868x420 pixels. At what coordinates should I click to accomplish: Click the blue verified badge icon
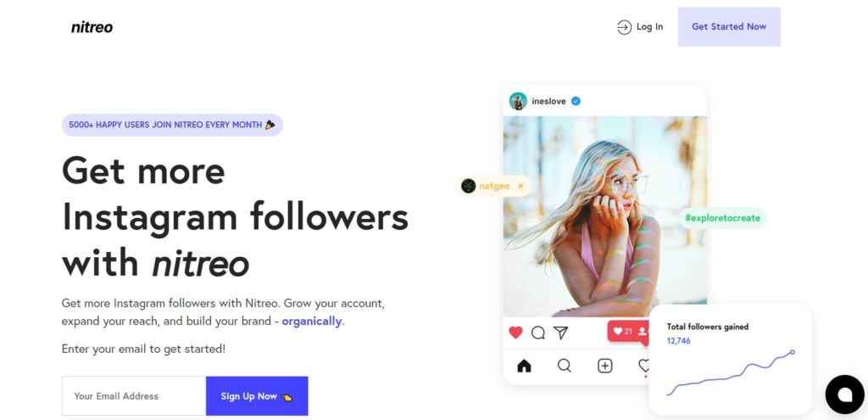pos(576,101)
